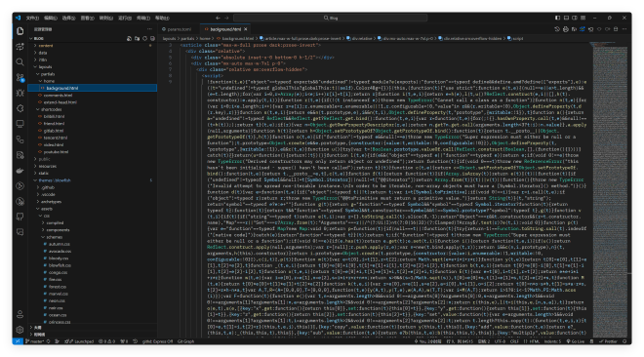
Task: Open comments.html in explorer
Action: [58, 96]
